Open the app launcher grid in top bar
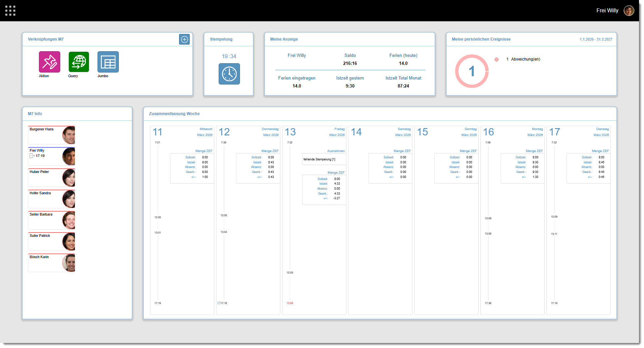Screen dimensions: 644x348 (11, 10)
